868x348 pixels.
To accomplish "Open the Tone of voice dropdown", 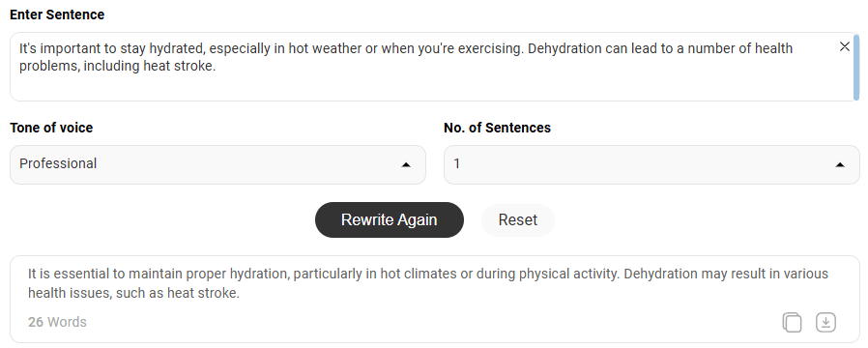I will [217, 164].
